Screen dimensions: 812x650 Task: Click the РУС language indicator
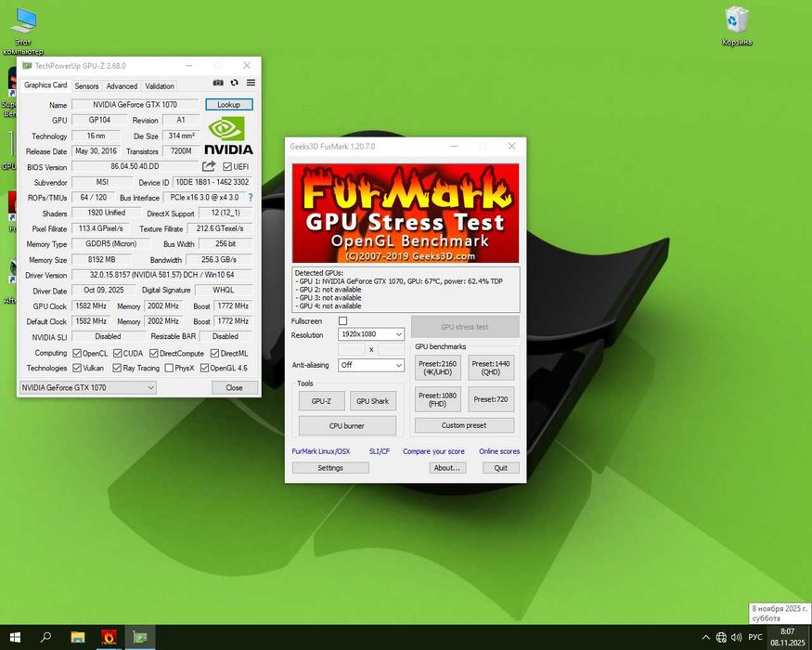(755, 637)
